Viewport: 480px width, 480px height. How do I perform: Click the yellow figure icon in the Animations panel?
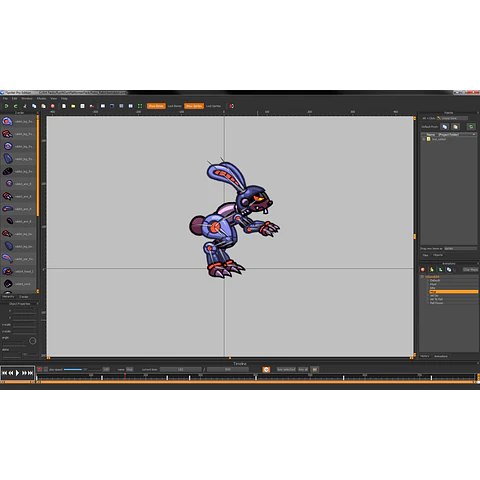coord(432,269)
